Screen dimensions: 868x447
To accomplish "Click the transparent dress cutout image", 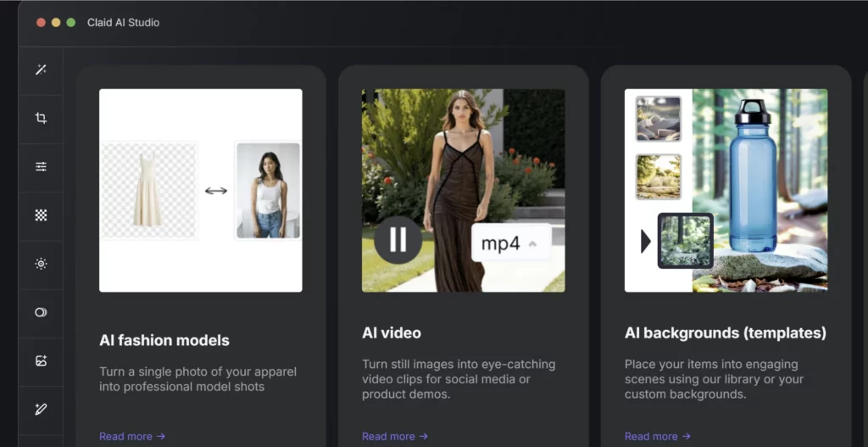I will pos(149,191).
